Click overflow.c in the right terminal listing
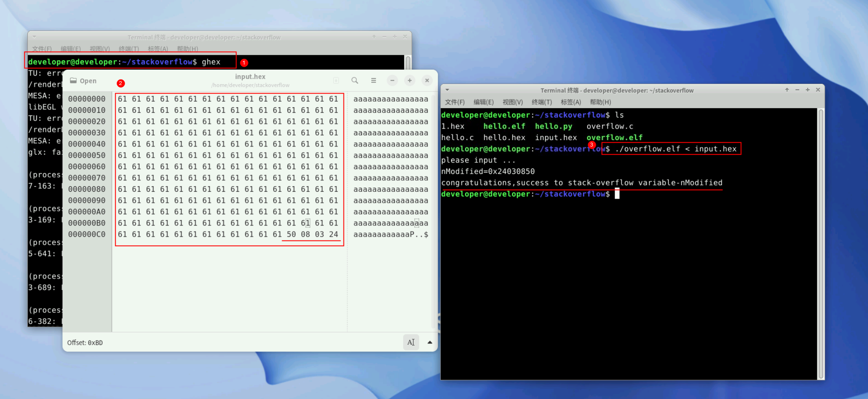The height and width of the screenshot is (399, 868). click(x=610, y=126)
